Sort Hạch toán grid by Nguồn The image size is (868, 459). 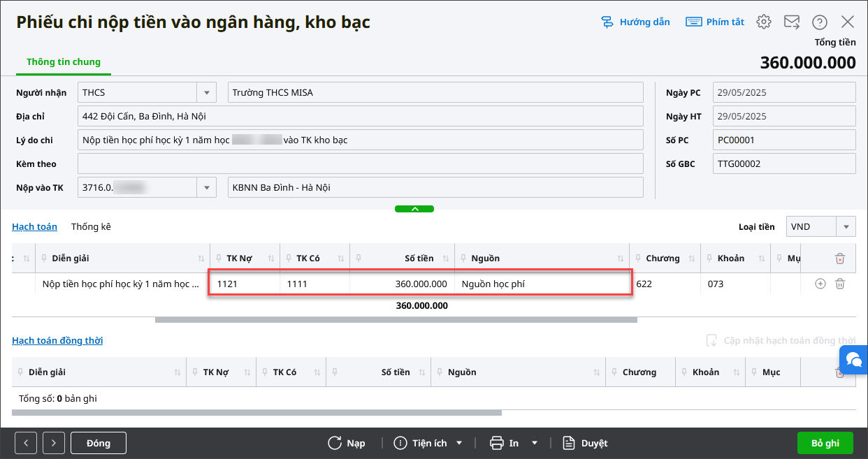(621, 258)
